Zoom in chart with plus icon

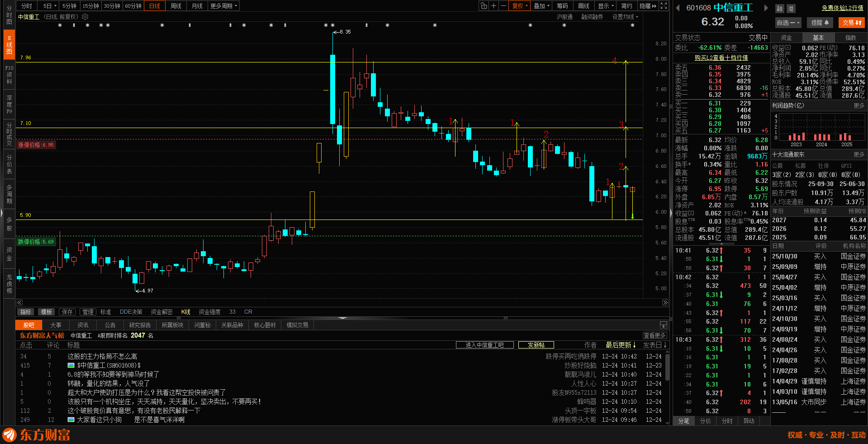494,6
